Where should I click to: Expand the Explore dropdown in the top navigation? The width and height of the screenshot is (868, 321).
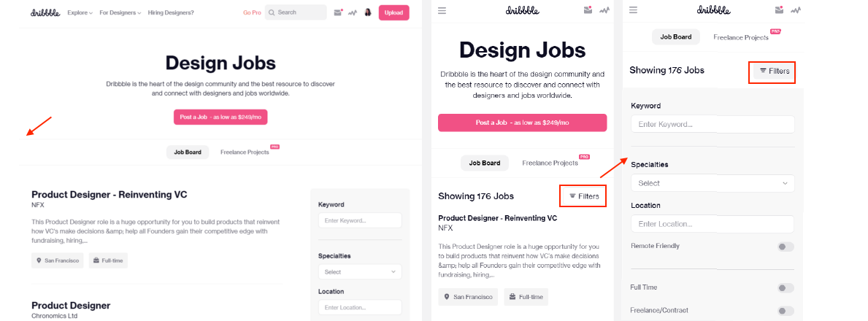coord(80,12)
